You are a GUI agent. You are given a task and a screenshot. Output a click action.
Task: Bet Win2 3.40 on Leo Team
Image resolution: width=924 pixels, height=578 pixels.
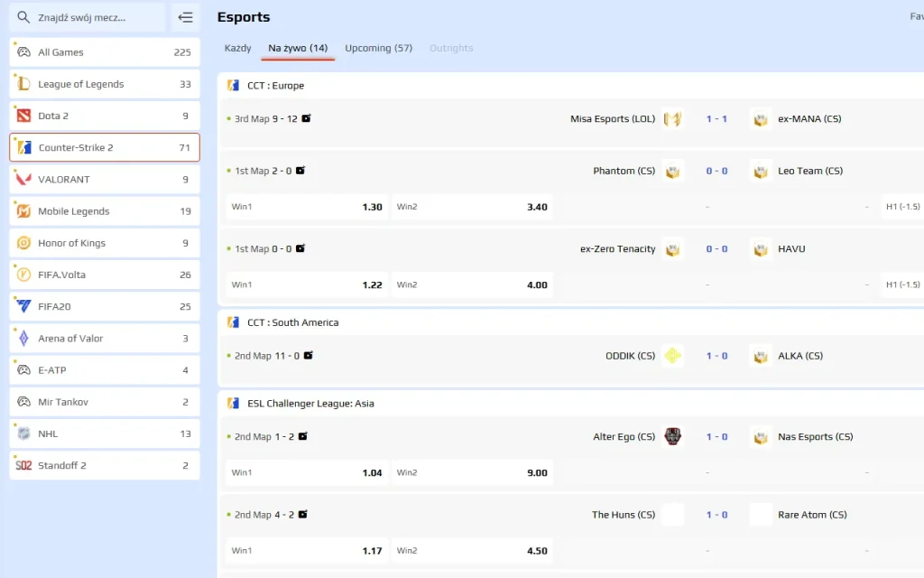pos(471,207)
